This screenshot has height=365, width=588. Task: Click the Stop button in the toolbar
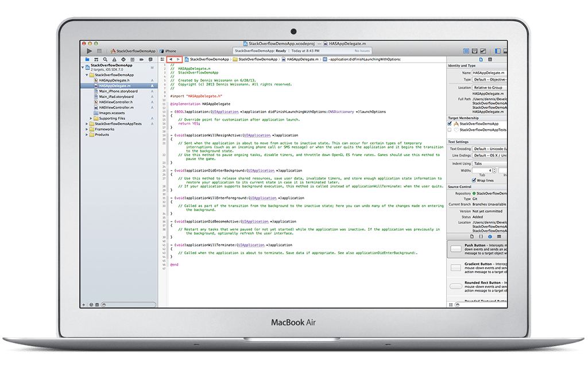99,51
